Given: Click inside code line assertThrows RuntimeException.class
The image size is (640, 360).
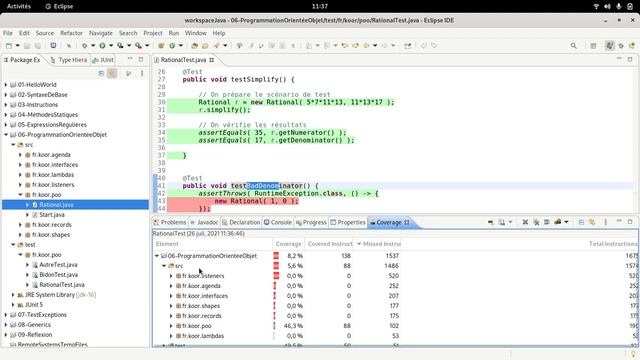Looking at the screenshot, I should [288, 193].
